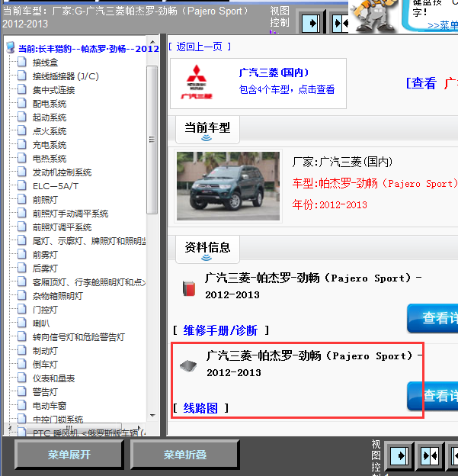Click gray module icon for wiring diagram
Viewport: 458px width, 476px height.
(188, 366)
